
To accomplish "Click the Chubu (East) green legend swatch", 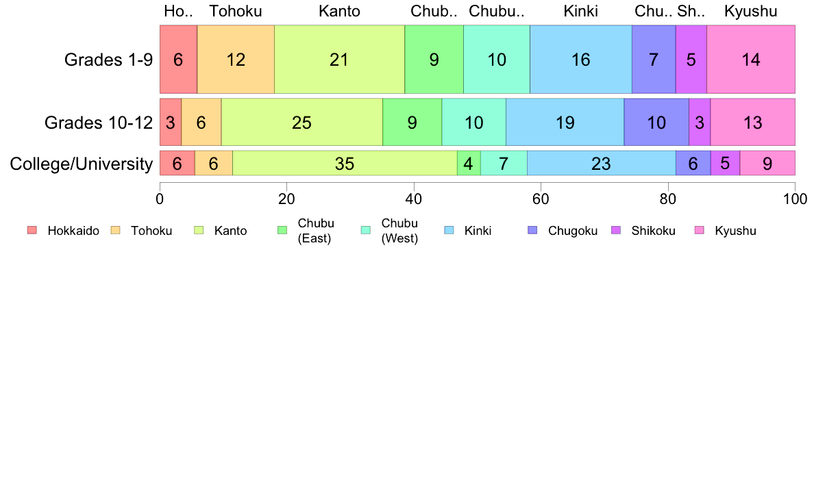I will pos(282,231).
